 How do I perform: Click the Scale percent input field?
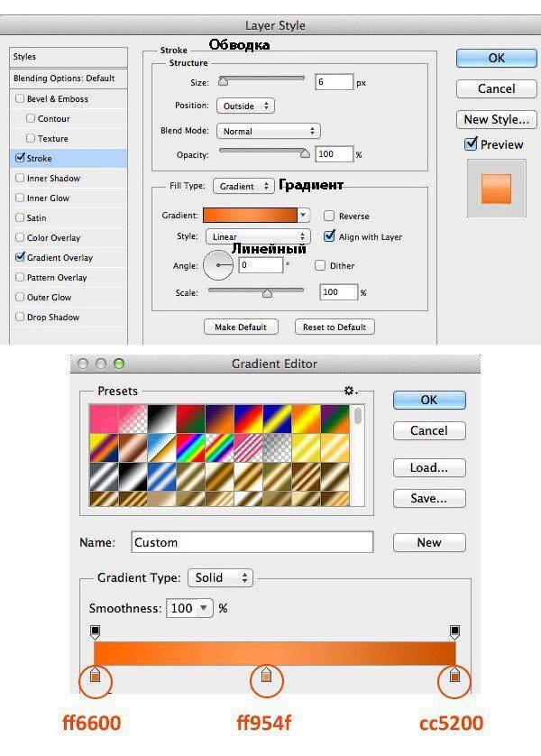coord(339,292)
